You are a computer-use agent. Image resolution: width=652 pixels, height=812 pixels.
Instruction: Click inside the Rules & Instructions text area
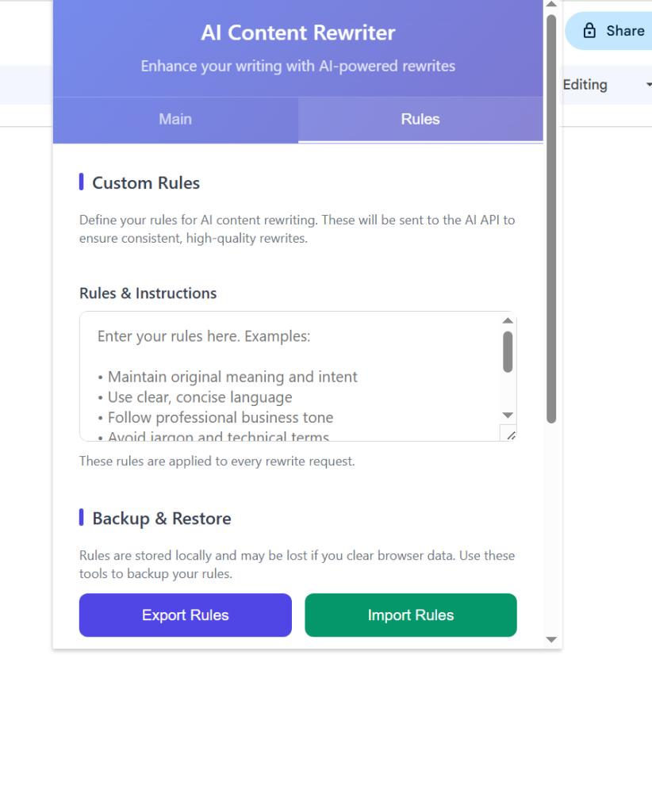point(293,373)
